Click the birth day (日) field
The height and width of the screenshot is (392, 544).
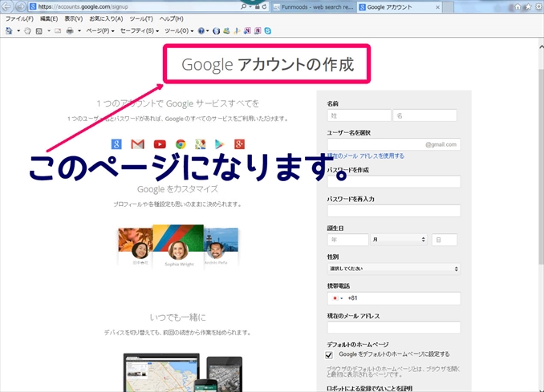(x=445, y=240)
